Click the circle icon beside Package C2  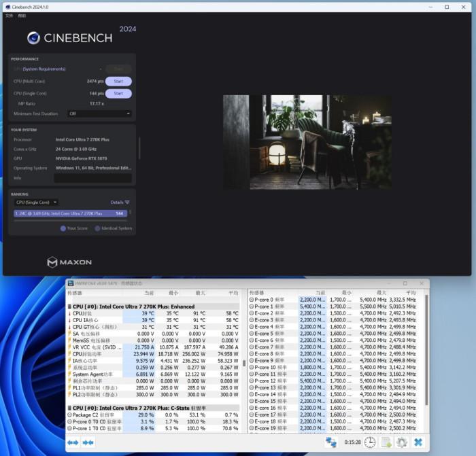(x=69, y=415)
